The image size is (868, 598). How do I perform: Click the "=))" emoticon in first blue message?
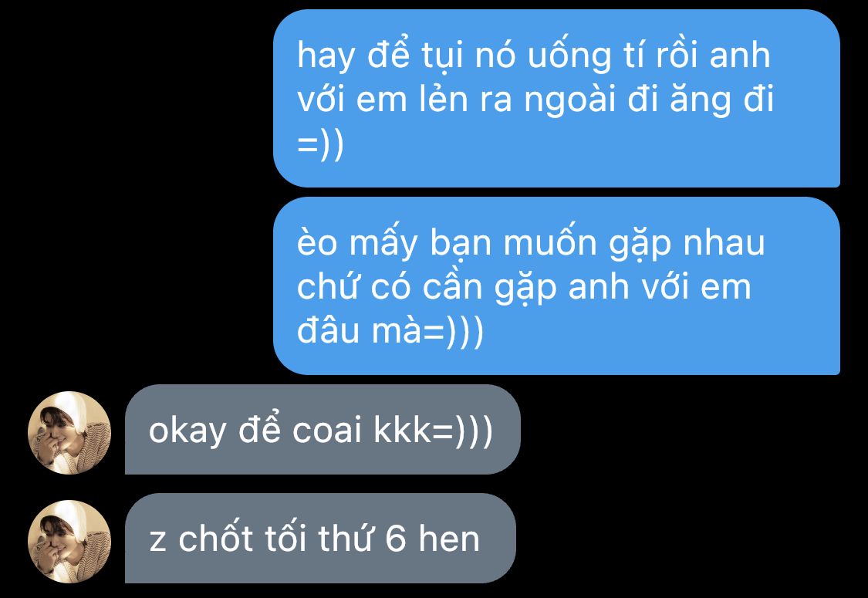tap(320, 144)
